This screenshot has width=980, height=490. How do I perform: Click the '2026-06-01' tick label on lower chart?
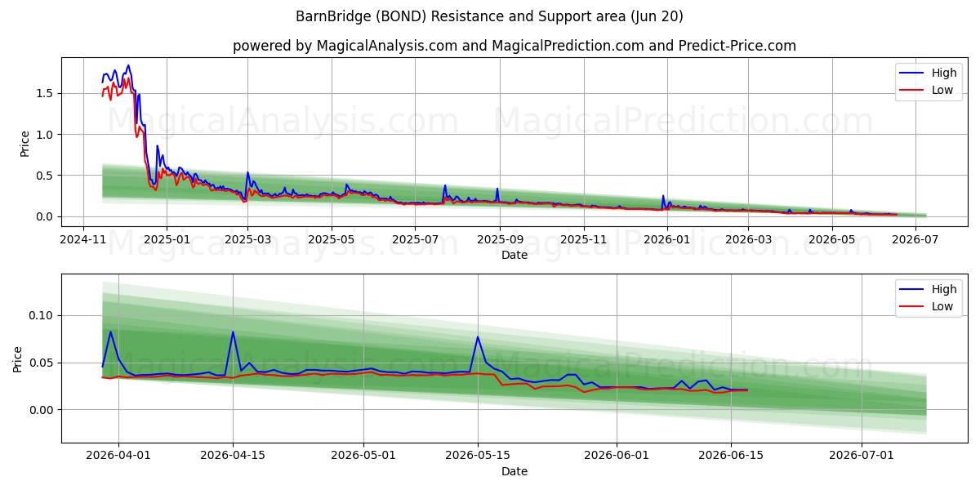pyautogui.click(x=617, y=456)
